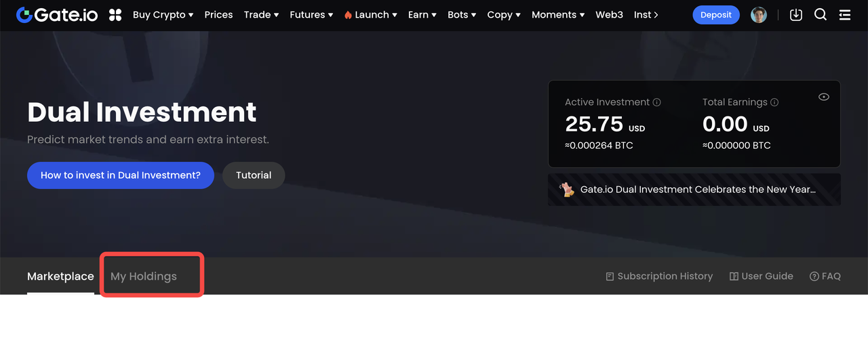
Task: Expand the Futures dropdown menu
Action: [x=311, y=15]
